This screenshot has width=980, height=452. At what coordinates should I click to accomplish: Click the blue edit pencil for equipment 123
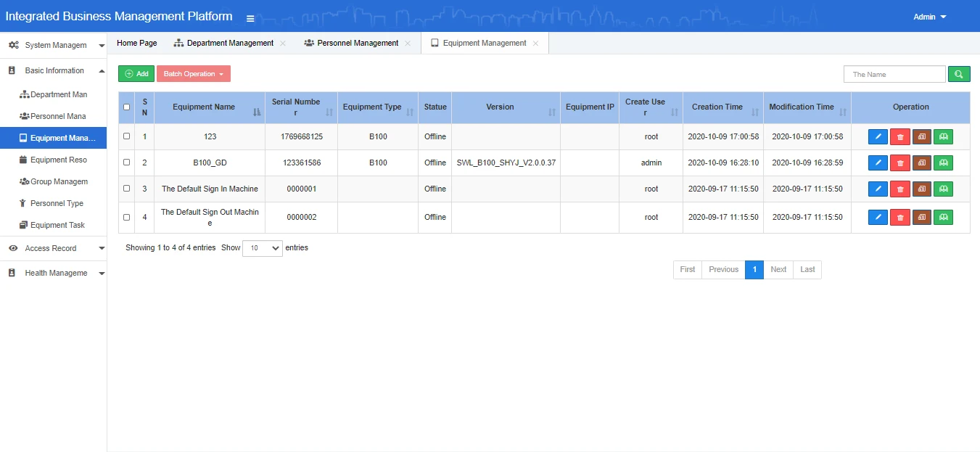(878, 136)
